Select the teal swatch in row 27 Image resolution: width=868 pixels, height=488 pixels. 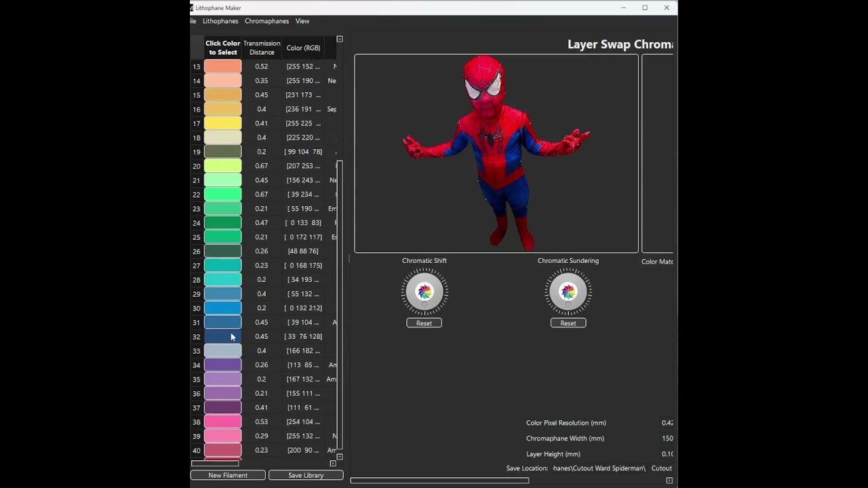click(222, 266)
